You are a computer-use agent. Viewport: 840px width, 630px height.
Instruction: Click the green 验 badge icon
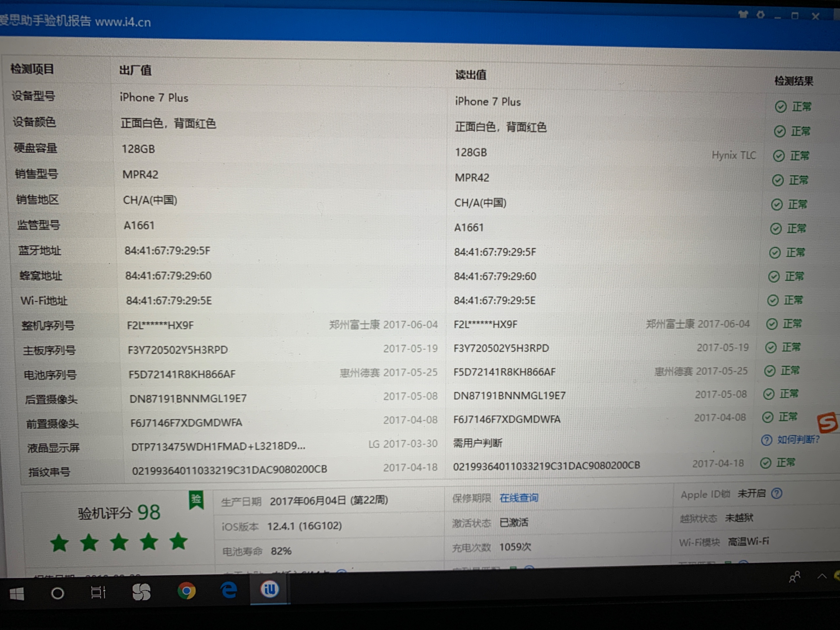[196, 500]
